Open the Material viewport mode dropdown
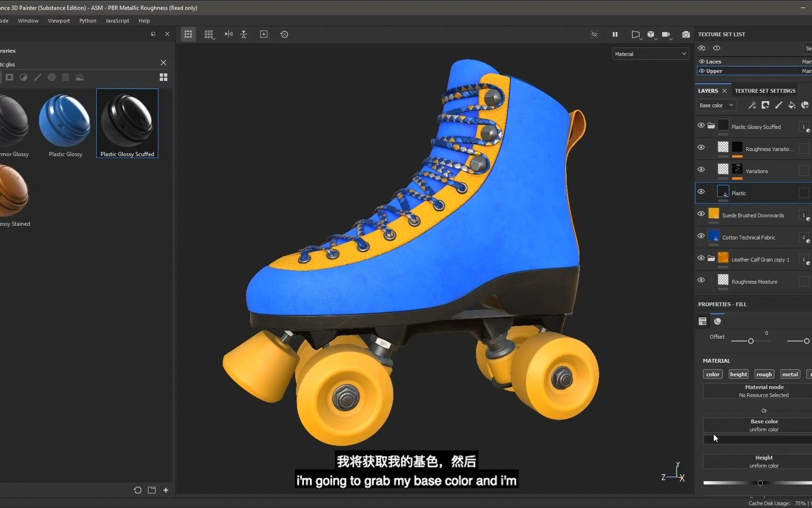 click(x=650, y=54)
